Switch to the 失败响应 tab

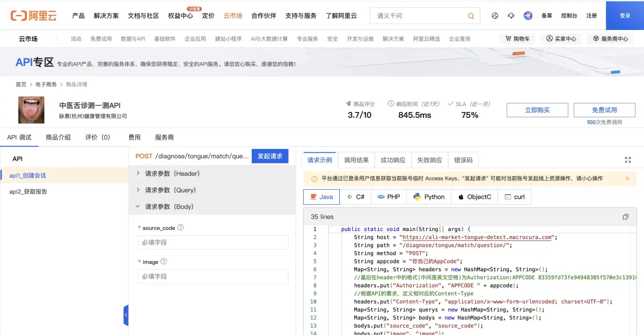tap(429, 160)
